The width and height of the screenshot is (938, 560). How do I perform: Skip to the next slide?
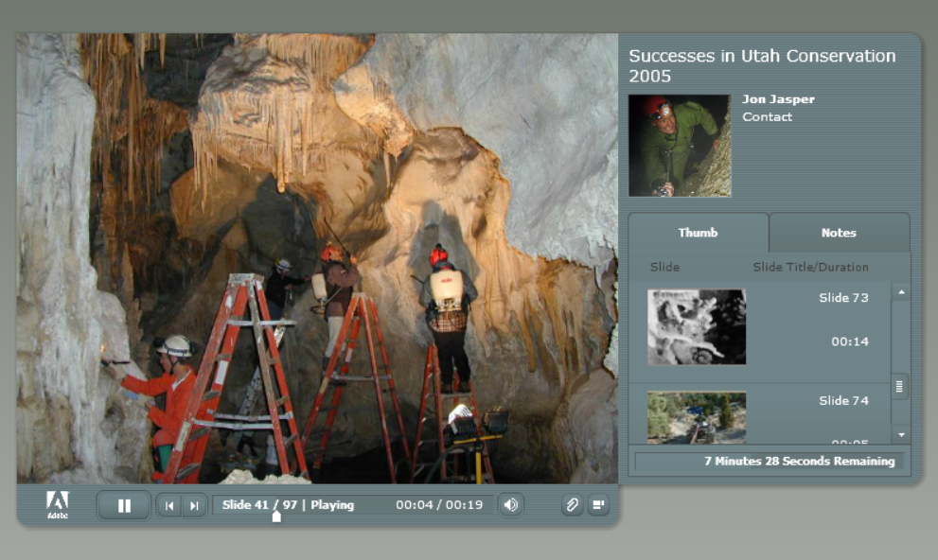coord(194,506)
